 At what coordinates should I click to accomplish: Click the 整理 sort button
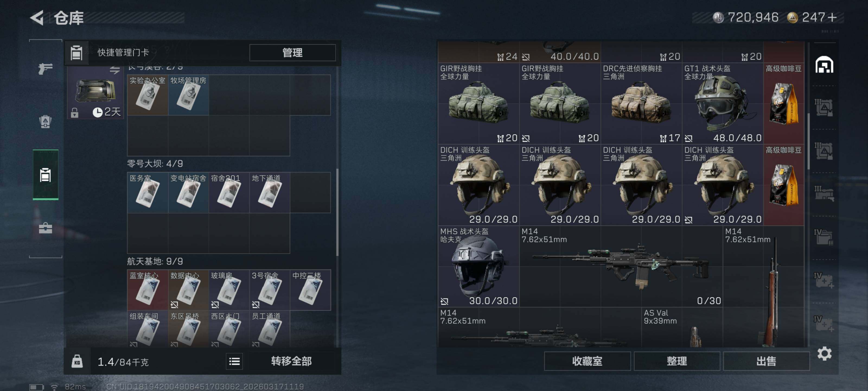click(x=676, y=361)
